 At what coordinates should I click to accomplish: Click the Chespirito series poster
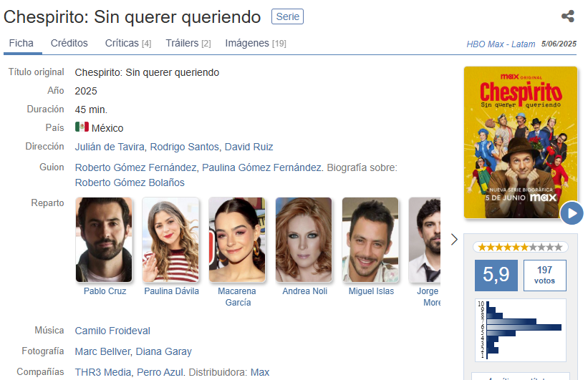pos(521,142)
